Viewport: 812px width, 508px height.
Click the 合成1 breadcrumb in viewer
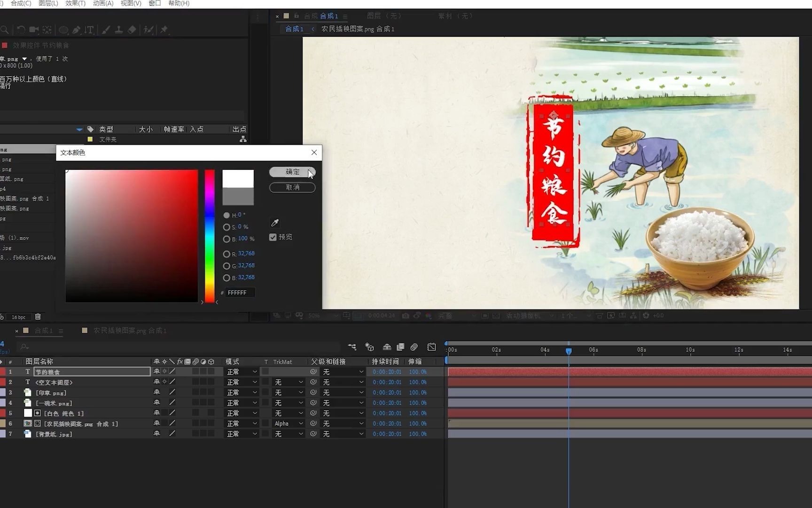click(x=294, y=29)
